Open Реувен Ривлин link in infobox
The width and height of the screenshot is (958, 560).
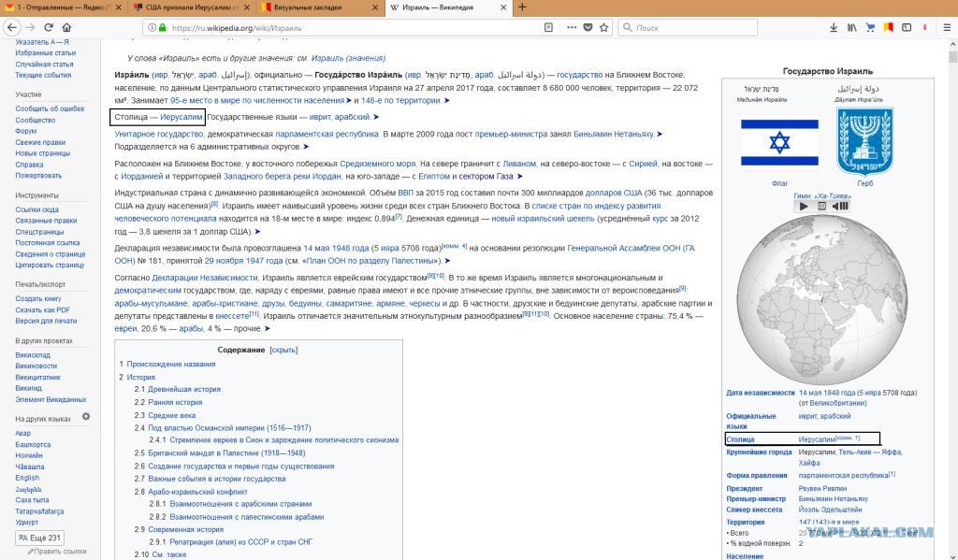click(x=822, y=489)
